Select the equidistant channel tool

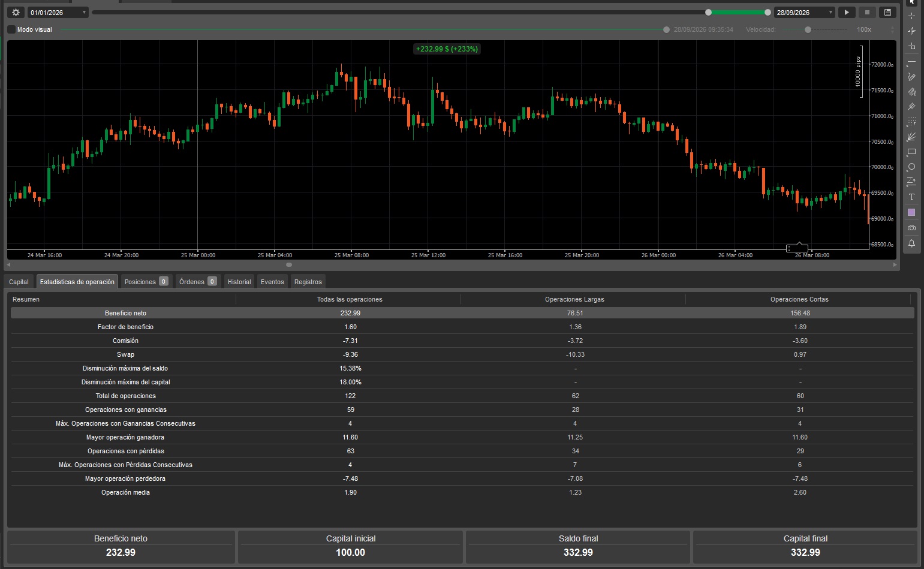click(911, 92)
